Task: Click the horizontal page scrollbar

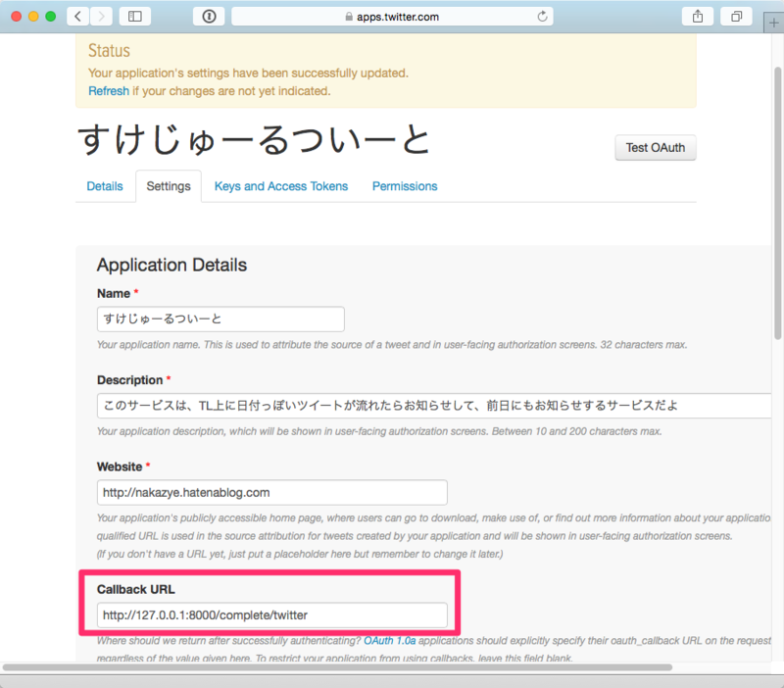Action: click(x=337, y=667)
